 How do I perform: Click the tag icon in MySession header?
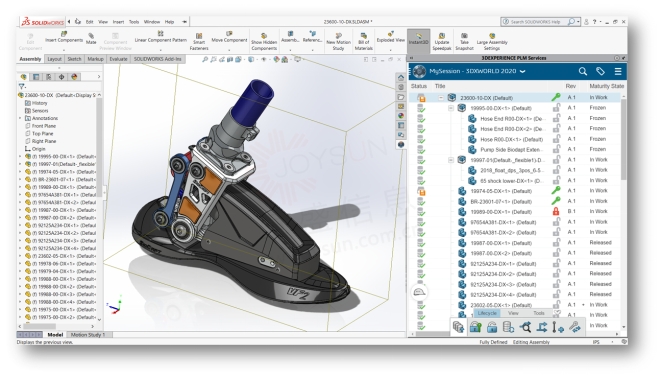pos(600,71)
